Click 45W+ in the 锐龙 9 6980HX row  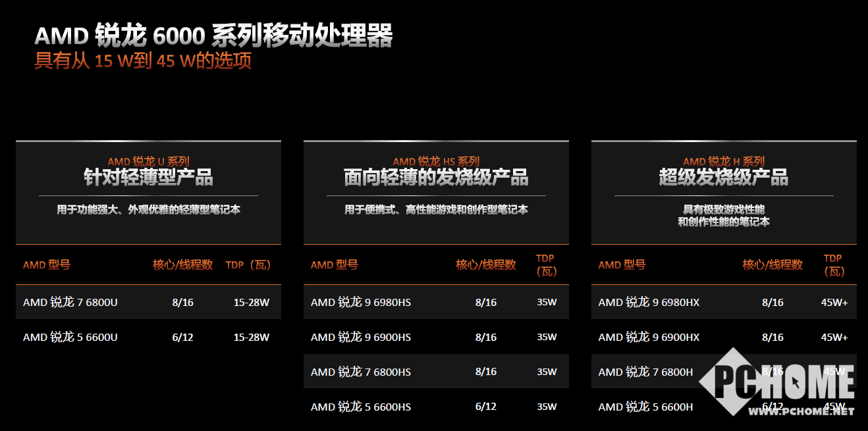[834, 303]
